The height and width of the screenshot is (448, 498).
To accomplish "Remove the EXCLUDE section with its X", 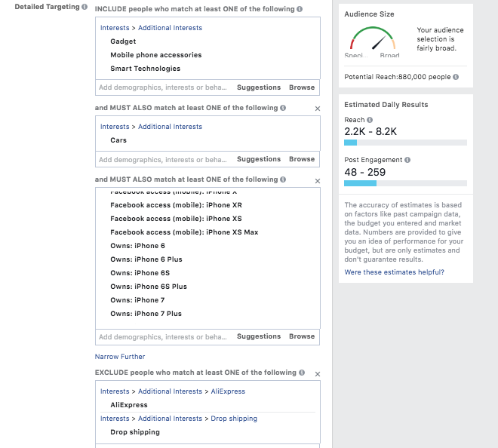I will pos(317,374).
